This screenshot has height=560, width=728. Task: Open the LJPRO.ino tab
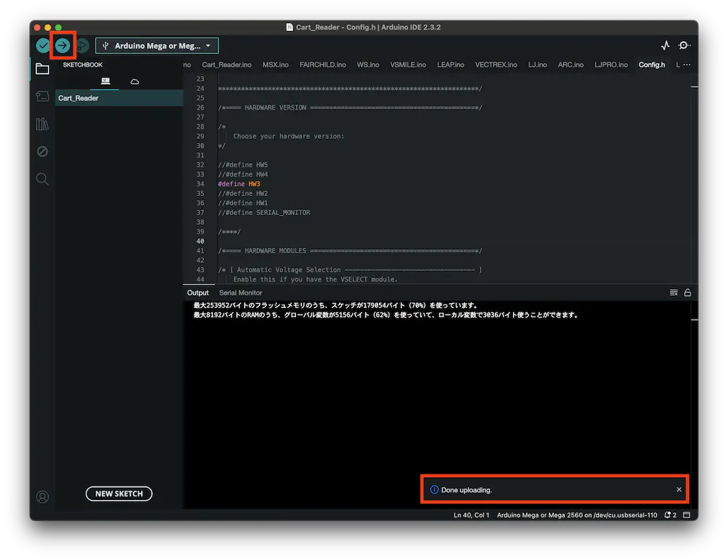tap(611, 65)
